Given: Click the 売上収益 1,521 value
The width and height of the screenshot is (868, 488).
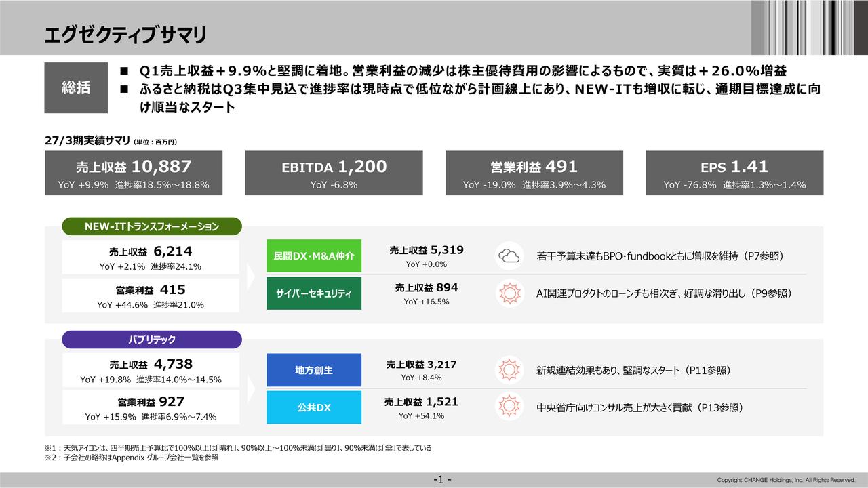Looking at the screenshot, I should tap(421, 401).
